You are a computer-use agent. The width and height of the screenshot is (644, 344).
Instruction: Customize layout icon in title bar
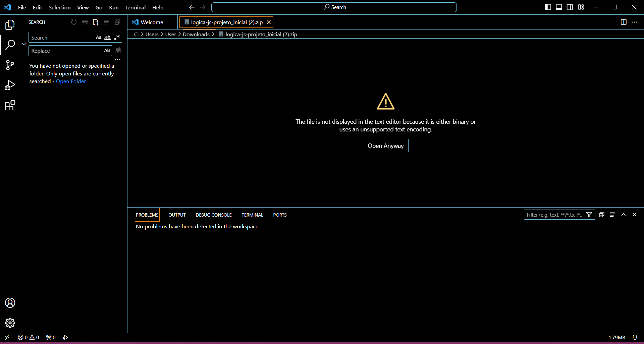[x=581, y=7]
